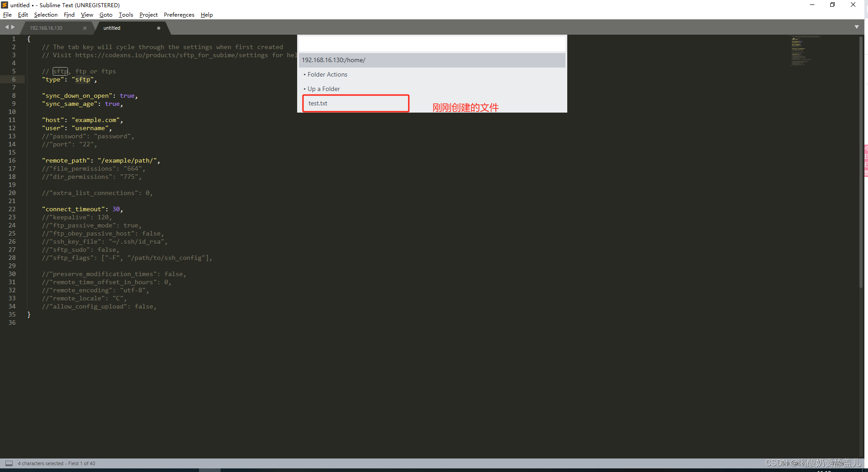Open the Tools menu
Screen dimensions: 868x472
point(126,14)
